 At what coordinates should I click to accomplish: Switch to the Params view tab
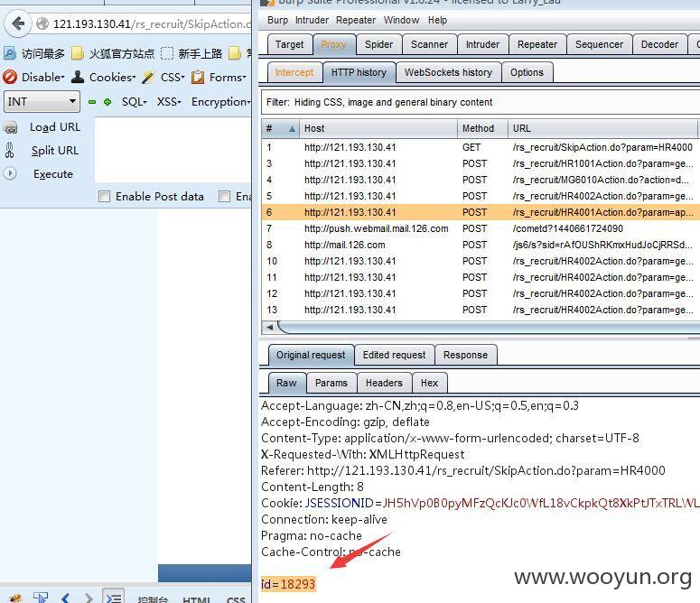[331, 383]
